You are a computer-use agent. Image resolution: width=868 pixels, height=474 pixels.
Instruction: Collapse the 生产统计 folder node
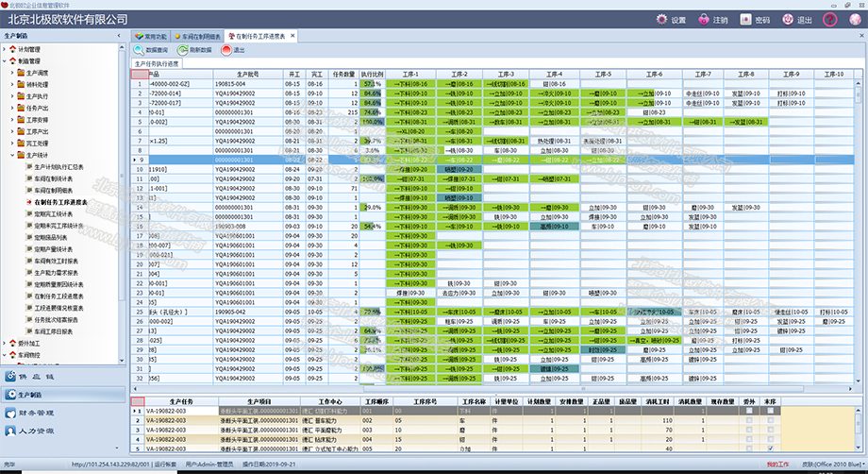click(12, 155)
